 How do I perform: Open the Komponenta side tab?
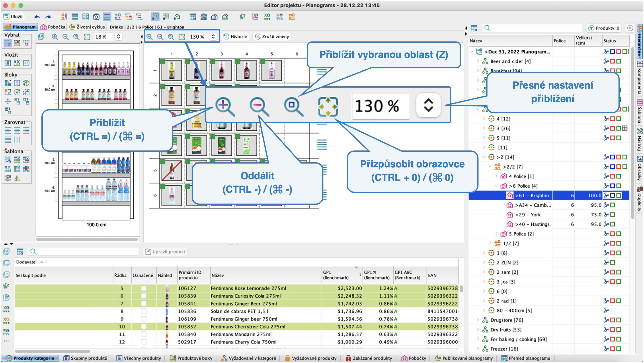(x=640, y=78)
